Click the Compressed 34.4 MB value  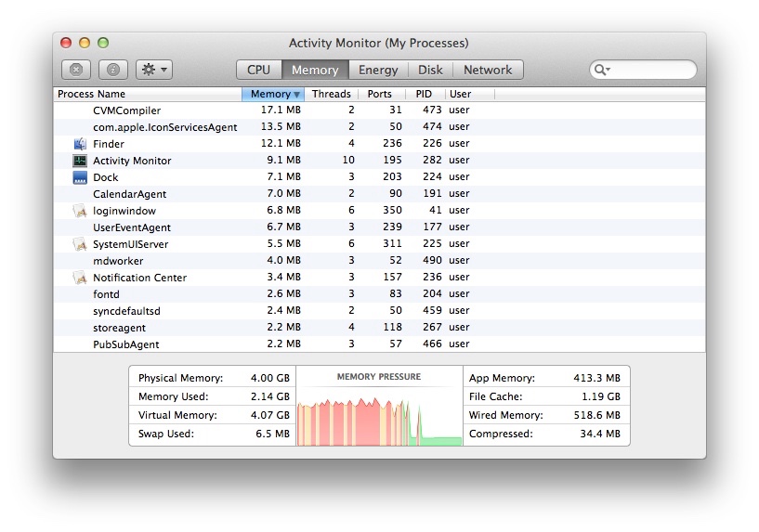600,434
